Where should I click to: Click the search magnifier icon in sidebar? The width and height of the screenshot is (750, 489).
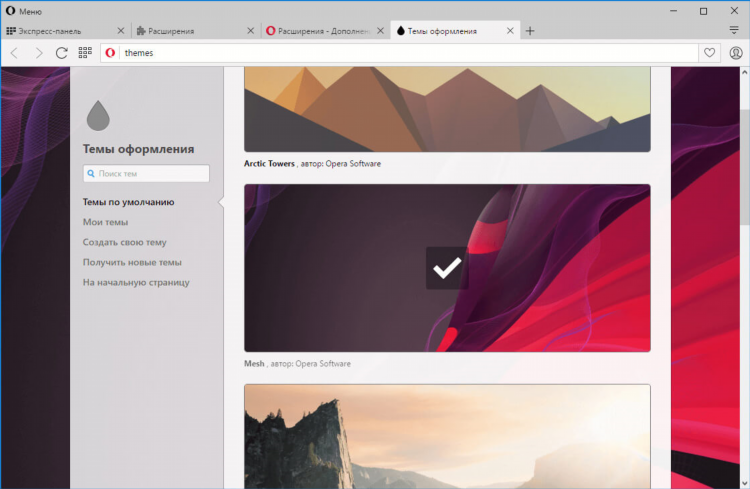(91, 174)
